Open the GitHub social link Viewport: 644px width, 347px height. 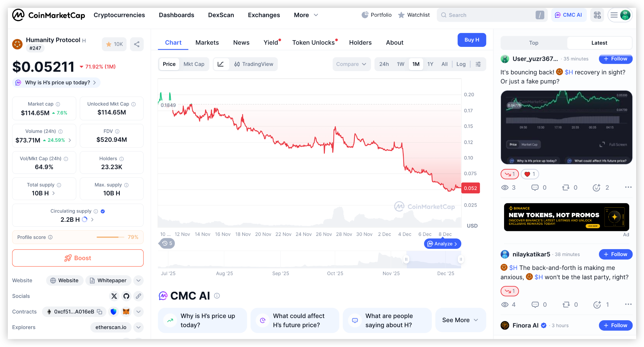pyautogui.click(x=126, y=296)
